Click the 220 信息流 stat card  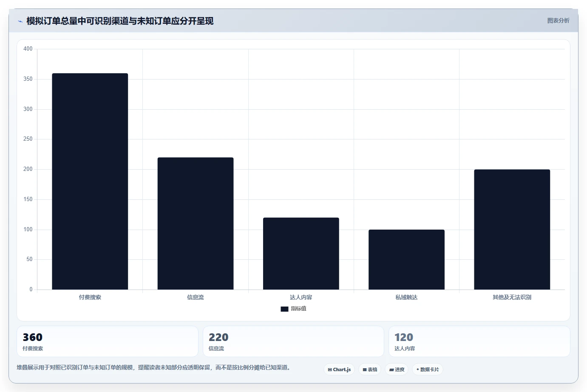click(x=293, y=341)
